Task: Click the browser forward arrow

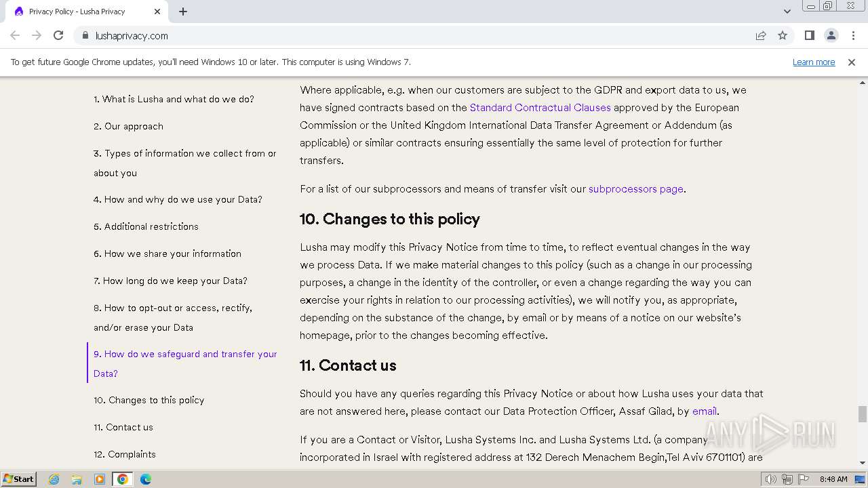Action: coord(37,35)
